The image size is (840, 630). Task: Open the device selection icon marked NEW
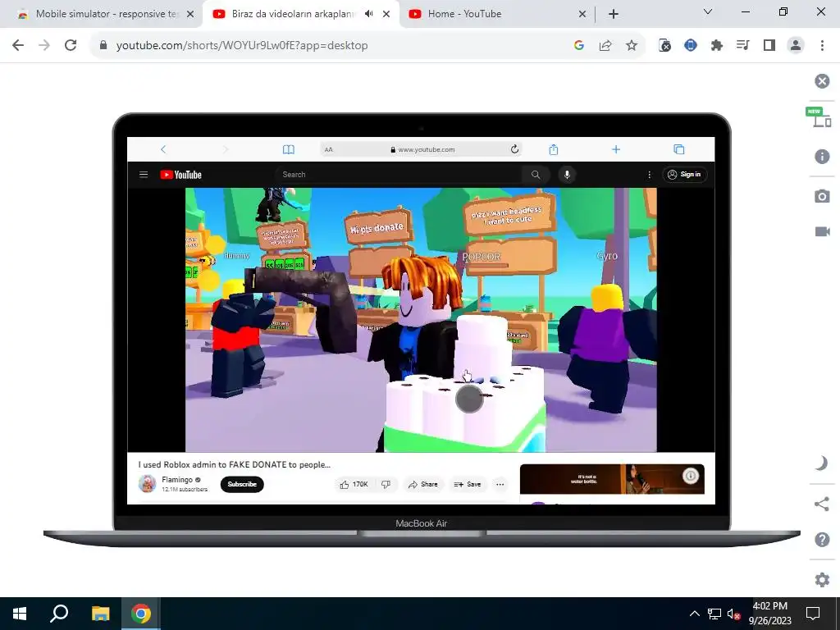[x=821, y=118]
